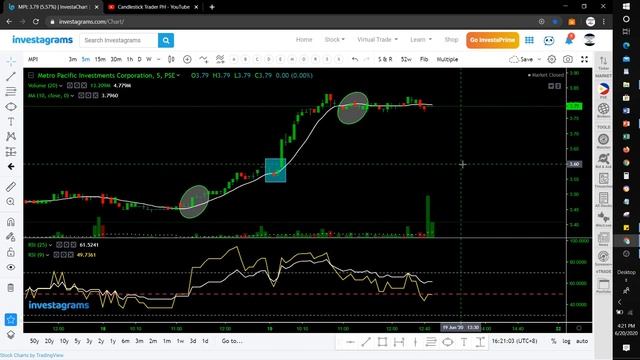Expand the RSI (25) indicator dropdown
Viewport: 640px width, 360px height.
coord(50,245)
